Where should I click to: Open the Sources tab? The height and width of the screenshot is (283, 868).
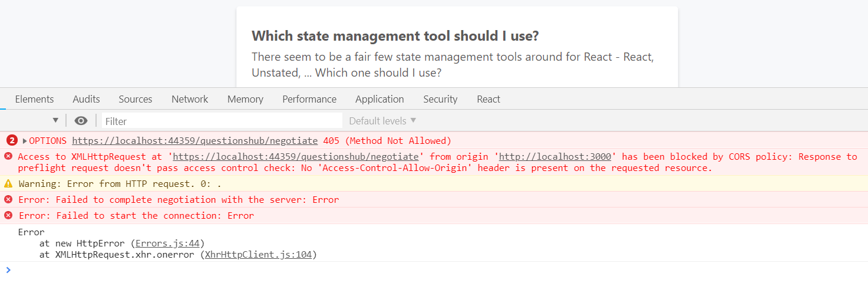(x=136, y=99)
